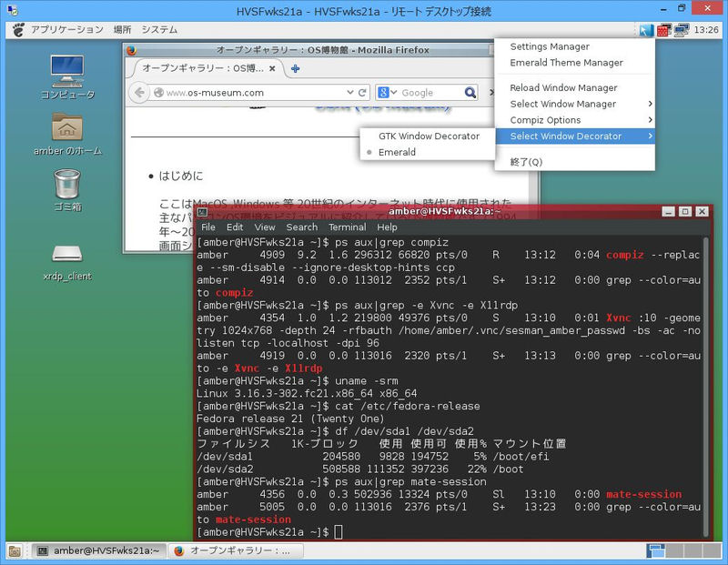Click the terminal prompt cursor line

[269, 532]
